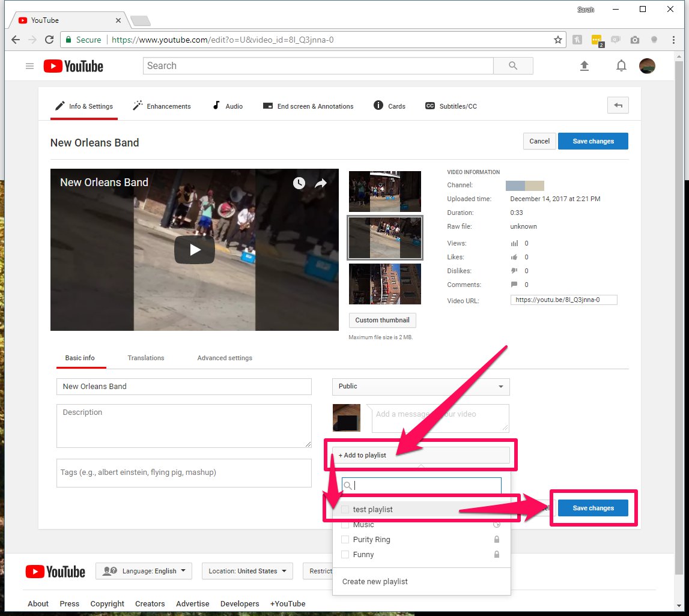Open the Subtitles/CC tab
689x616 pixels.
pos(451,106)
